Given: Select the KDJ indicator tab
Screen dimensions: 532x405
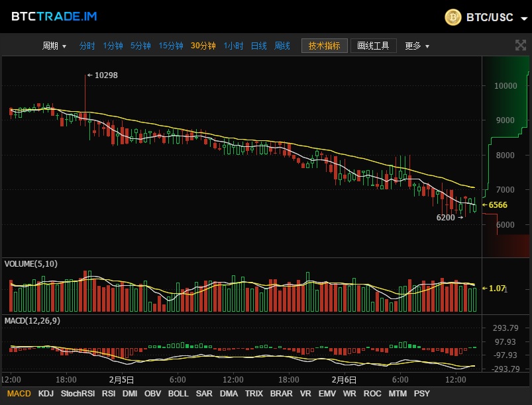Looking at the screenshot, I should pos(46,394).
